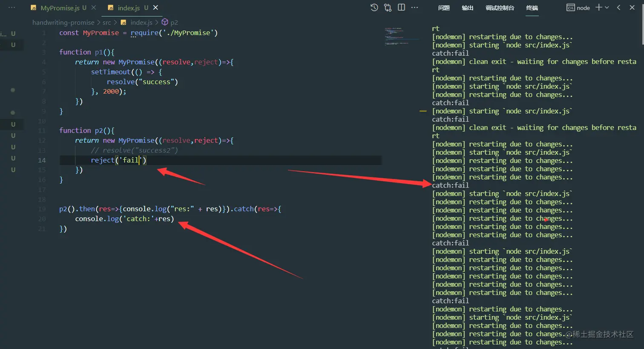Screen dimensions: 644x349
Task: Click the node terminal name label
Action: (583, 8)
